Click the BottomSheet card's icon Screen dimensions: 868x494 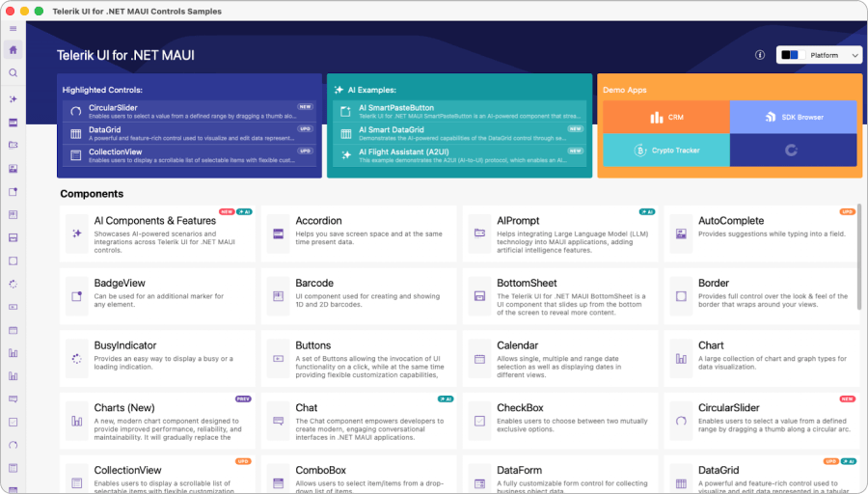click(480, 296)
